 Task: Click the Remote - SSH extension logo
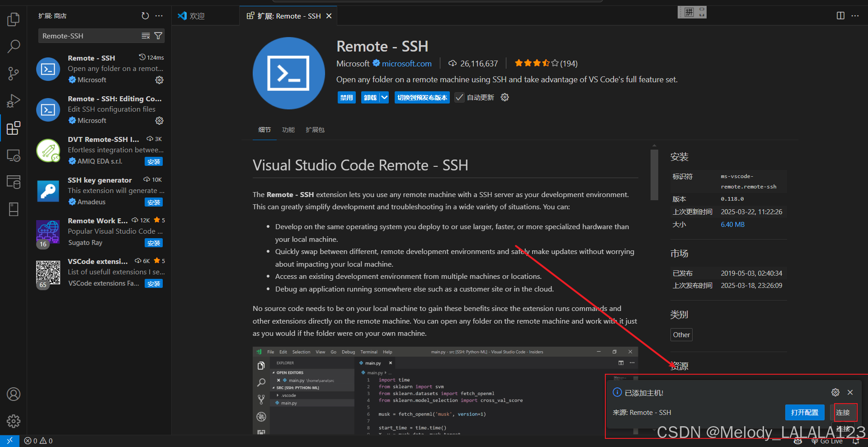coord(288,73)
